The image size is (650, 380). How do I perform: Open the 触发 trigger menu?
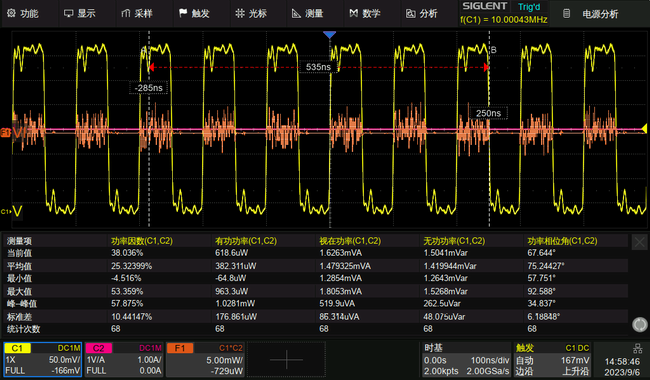[194, 14]
